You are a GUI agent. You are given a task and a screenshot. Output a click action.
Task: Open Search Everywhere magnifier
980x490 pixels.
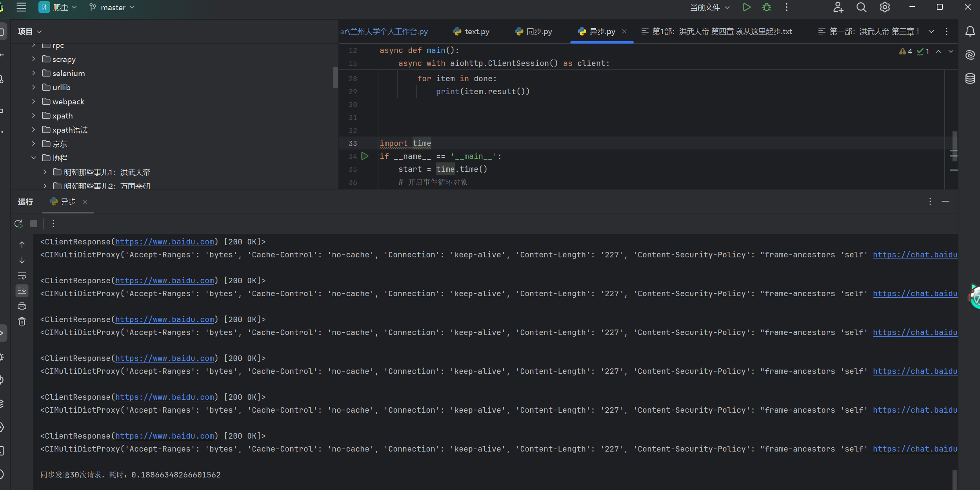point(861,7)
